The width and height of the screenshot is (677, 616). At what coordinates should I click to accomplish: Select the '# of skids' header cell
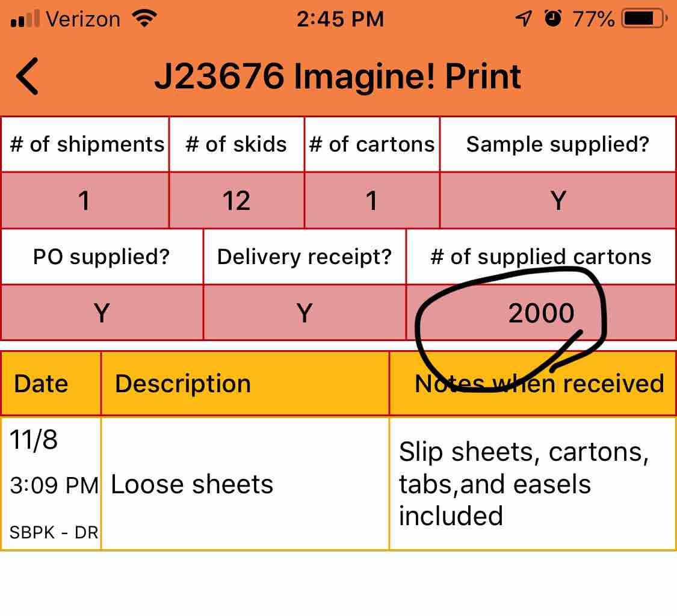point(236,144)
